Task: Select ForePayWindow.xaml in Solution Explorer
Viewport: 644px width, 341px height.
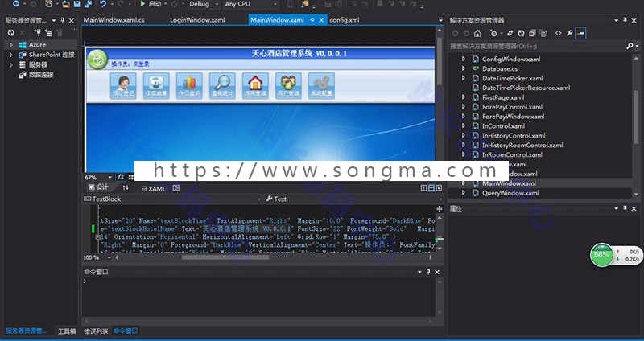Action: point(513,117)
